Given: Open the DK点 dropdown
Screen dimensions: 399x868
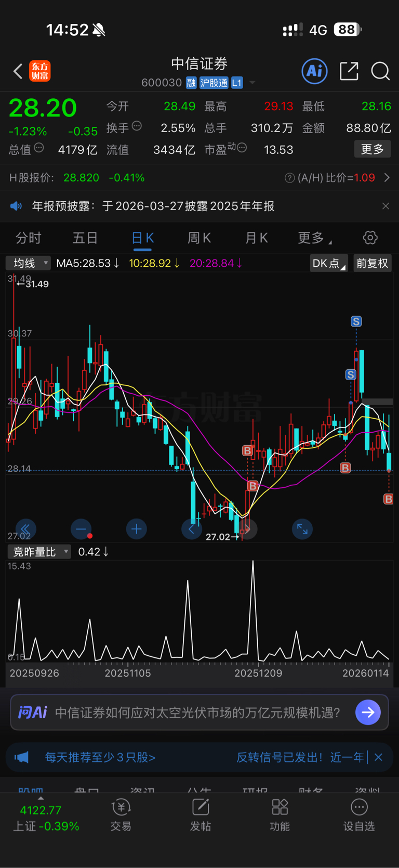Looking at the screenshot, I should [x=328, y=263].
